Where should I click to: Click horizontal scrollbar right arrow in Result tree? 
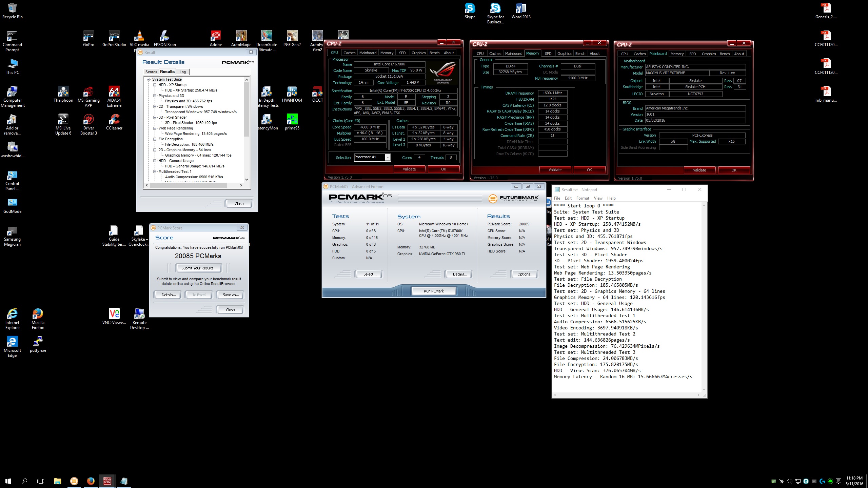coord(241,185)
